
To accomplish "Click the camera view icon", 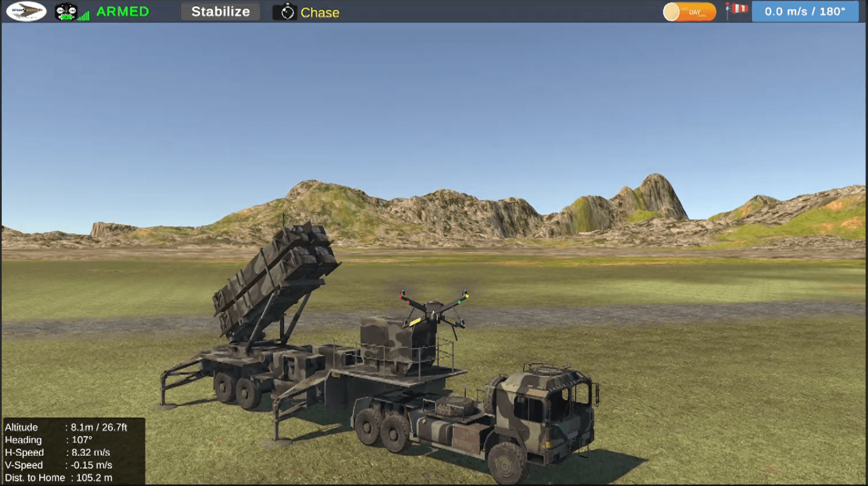I will point(284,12).
